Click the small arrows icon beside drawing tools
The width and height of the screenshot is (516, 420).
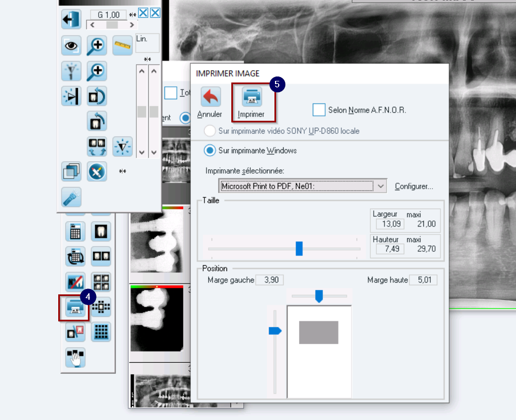(x=122, y=171)
